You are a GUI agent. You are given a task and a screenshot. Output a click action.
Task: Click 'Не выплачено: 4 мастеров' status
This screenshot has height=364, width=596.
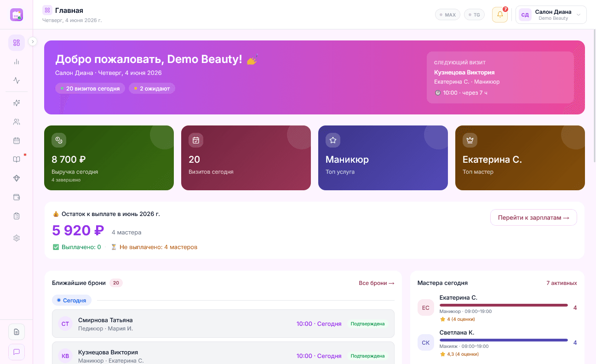154,247
